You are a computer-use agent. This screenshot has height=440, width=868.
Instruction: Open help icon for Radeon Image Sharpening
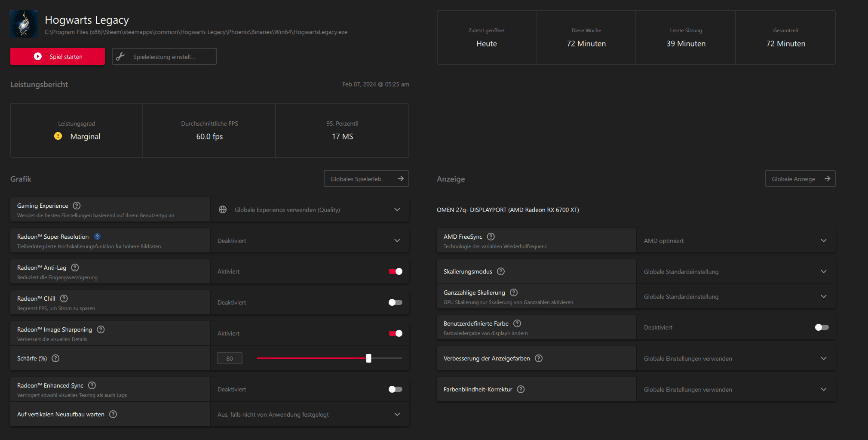click(101, 329)
